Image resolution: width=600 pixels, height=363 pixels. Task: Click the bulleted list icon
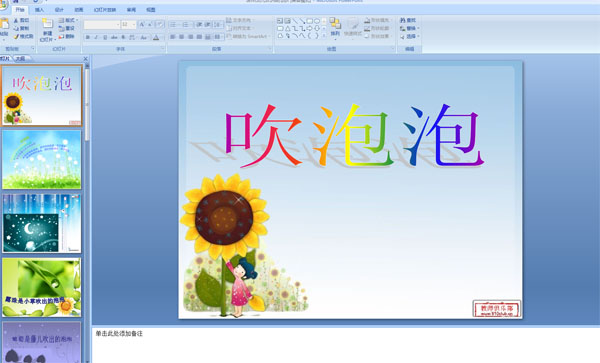pyautogui.click(x=173, y=25)
